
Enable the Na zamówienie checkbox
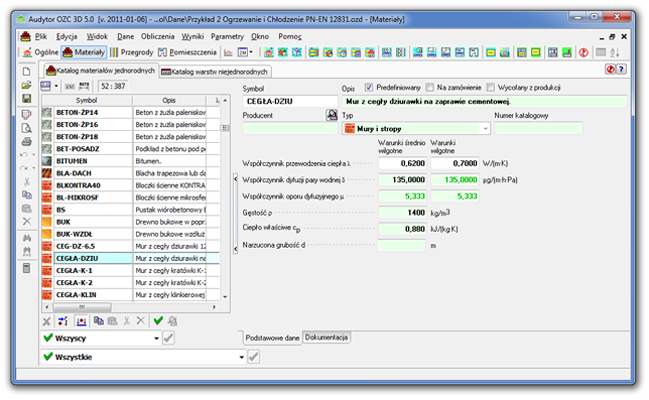tap(430, 87)
